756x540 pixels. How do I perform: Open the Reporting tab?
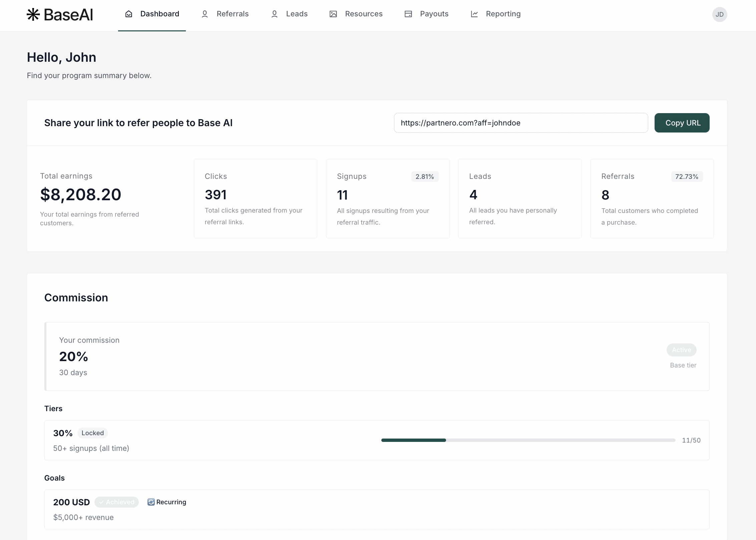[503, 14]
